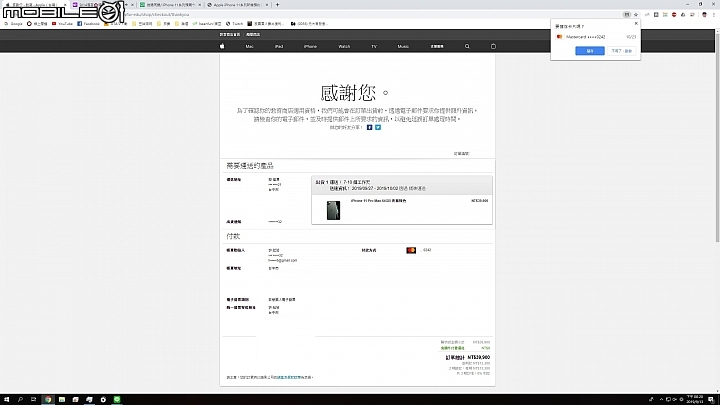Click the Mastercard logo in payment section

(x=411, y=250)
